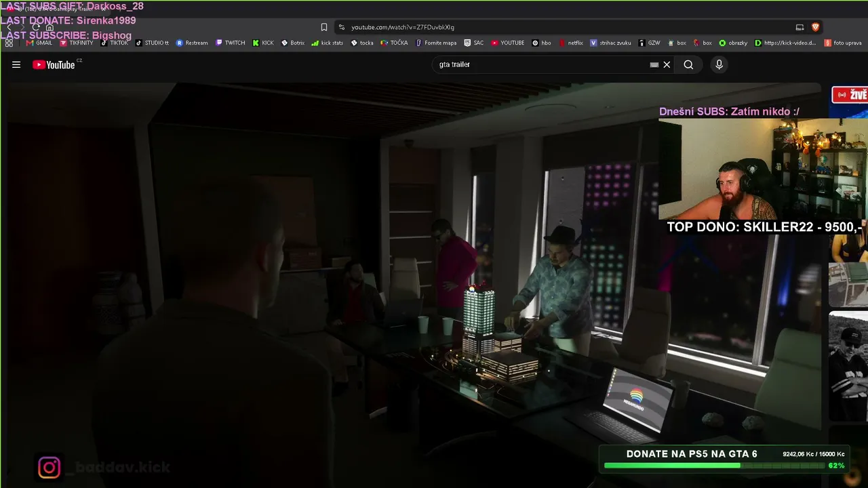868x488 pixels.
Task: Open the STUDIO tt bookmark
Action: point(152,43)
